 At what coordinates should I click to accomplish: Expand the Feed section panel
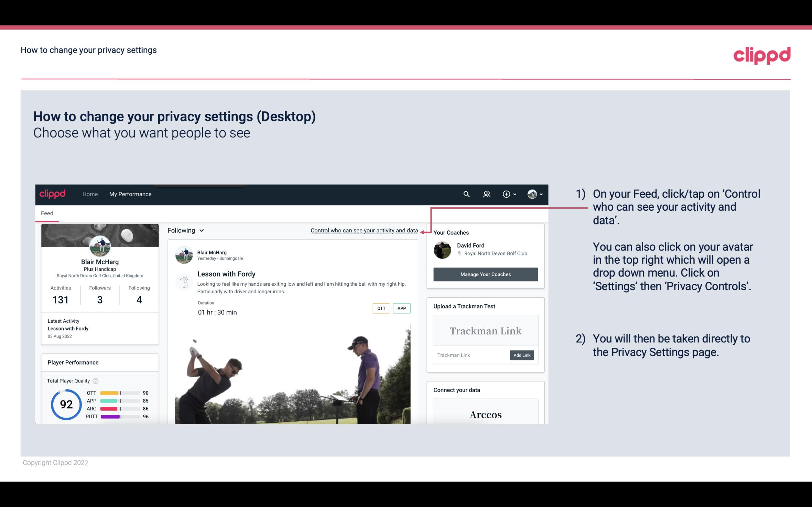tap(47, 213)
